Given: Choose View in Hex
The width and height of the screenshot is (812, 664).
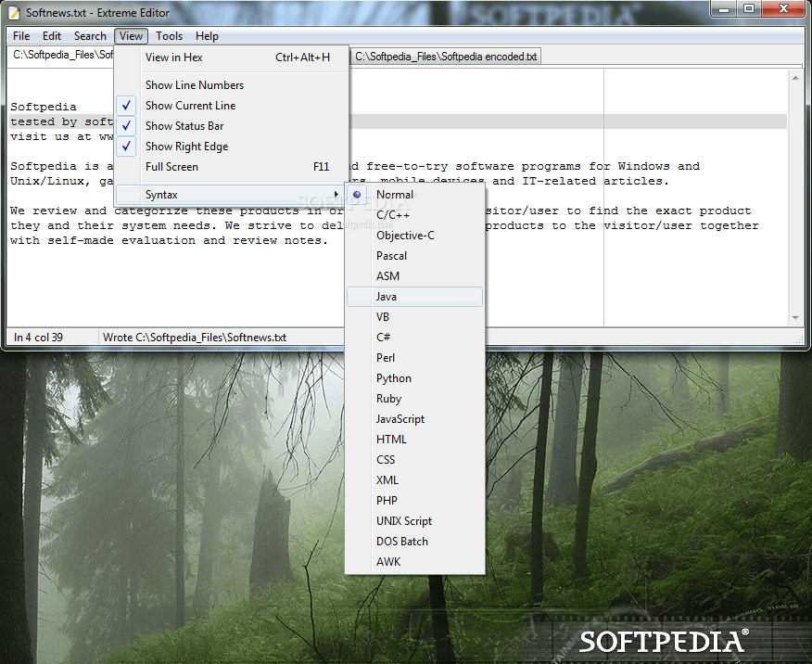Looking at the screenshot, I should pyautogui.click(x=232, y=57).
